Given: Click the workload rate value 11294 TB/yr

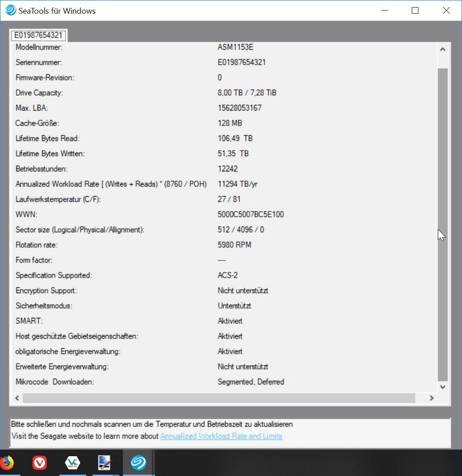Looking at the screenshot, I should (237, 184).
